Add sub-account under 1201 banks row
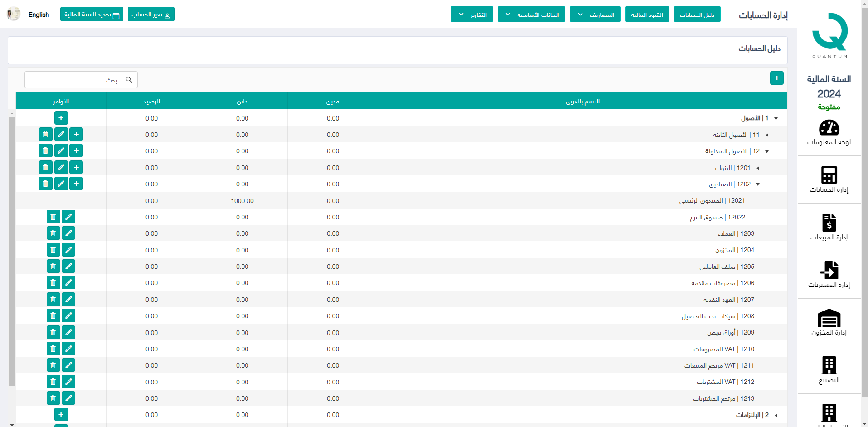Image resolution: width=868 pixels, height=427 pixels. pyautogui.click(x=76, y=168)
